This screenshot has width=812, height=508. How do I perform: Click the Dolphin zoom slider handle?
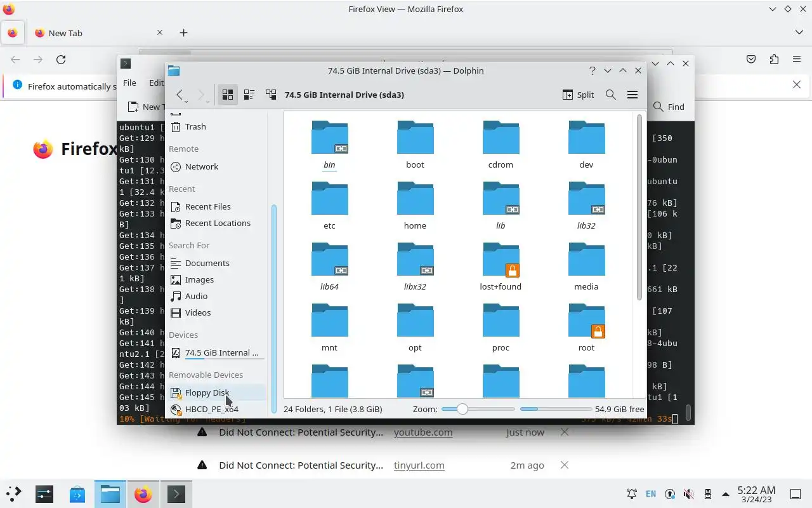click(x=462, y=409)
